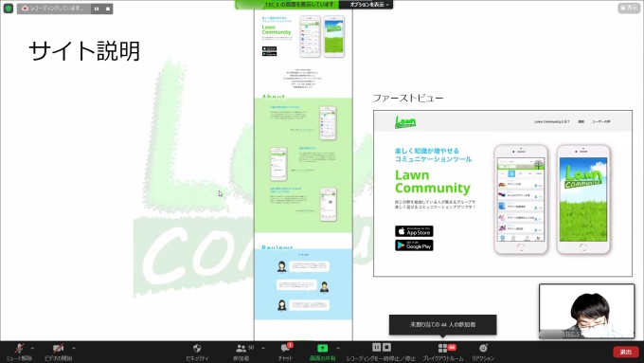Expand audio options arrow beside mute
The height and width of the screenshot is (363, 644).
click(x=32, y=348)
